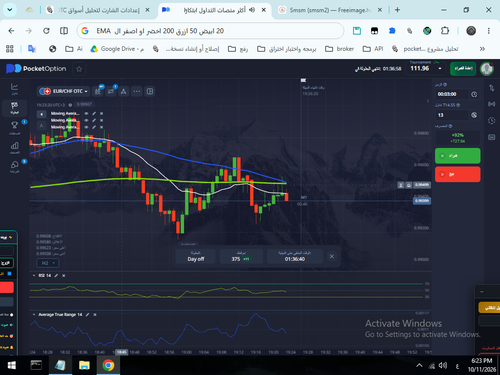Remove the Average True Range 14 indicator
500x375 pixels.
[95, 314]
